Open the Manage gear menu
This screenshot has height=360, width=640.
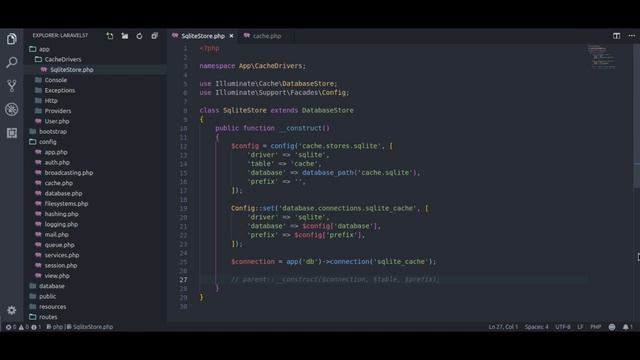pyautogui.click(x=12, y=310)
